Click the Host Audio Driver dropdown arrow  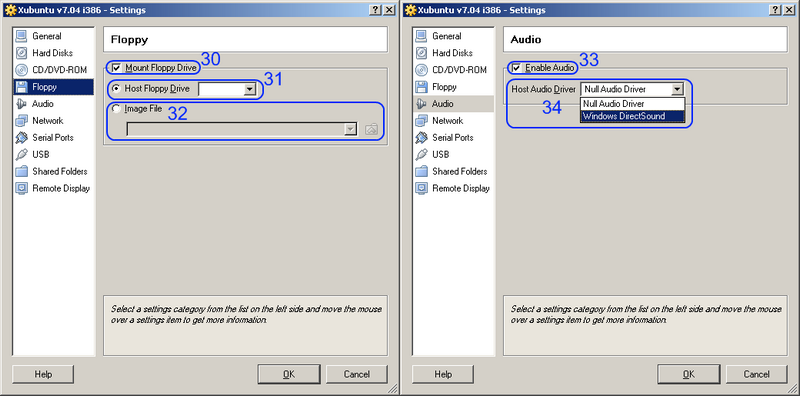(677, 89)
